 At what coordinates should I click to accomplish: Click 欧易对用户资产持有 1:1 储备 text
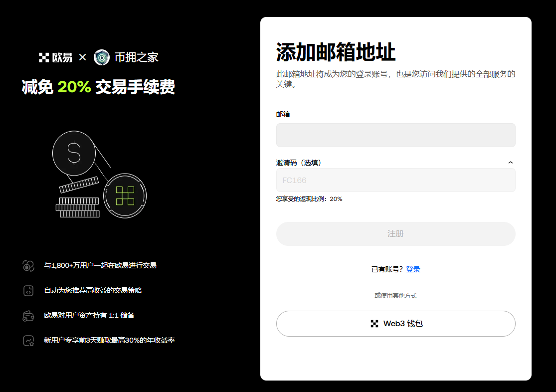tap(89, 315)
